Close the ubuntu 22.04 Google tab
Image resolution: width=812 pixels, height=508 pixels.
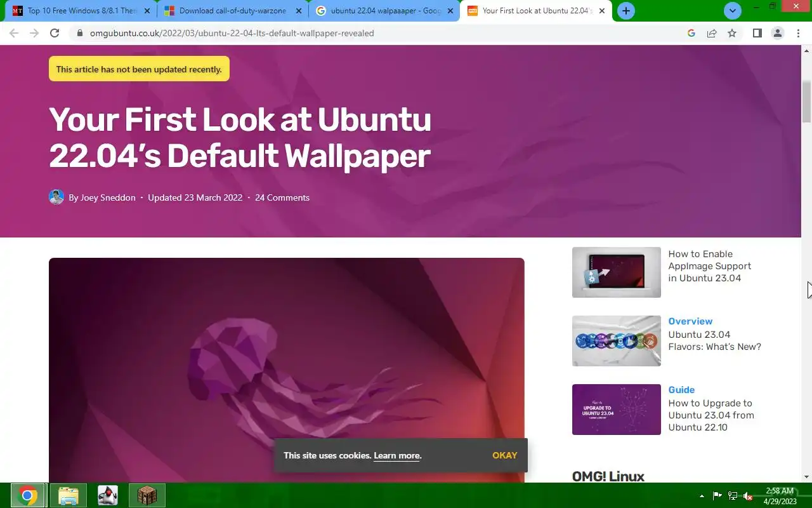pyautogui.click(x=450, y=11)
